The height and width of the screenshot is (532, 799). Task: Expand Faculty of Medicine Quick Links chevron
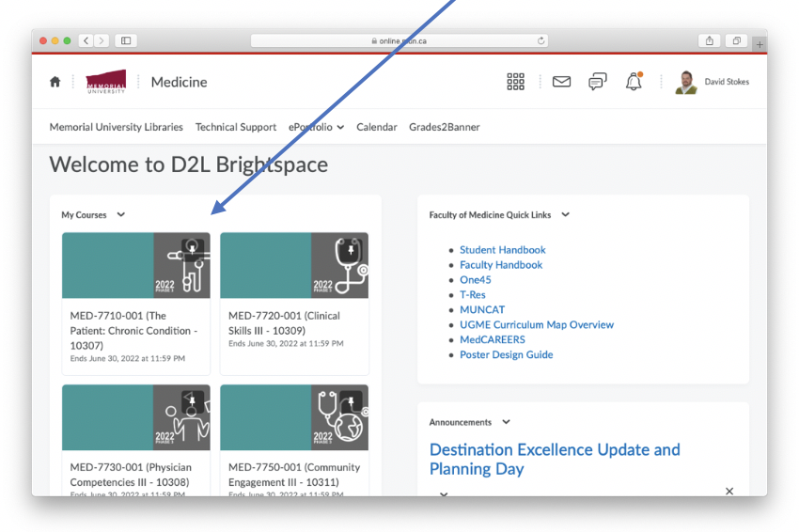click(565, 214)
